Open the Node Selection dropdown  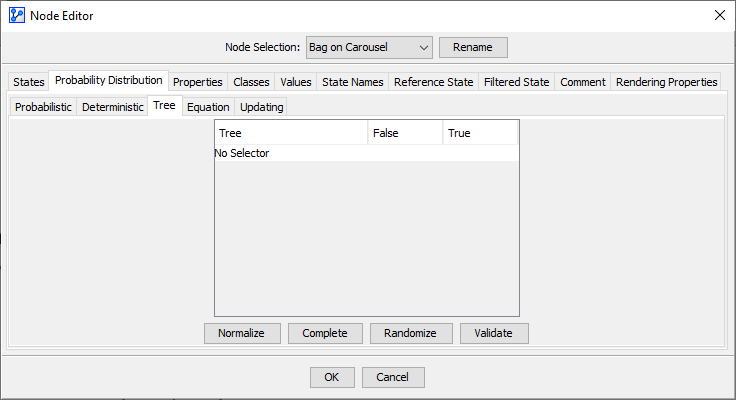pos(368,47)
